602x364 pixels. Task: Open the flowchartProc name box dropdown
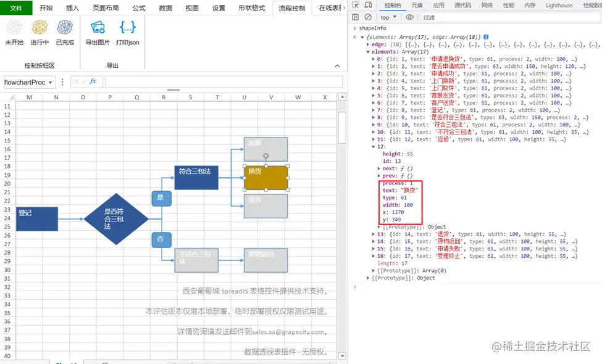coord(50,83)
